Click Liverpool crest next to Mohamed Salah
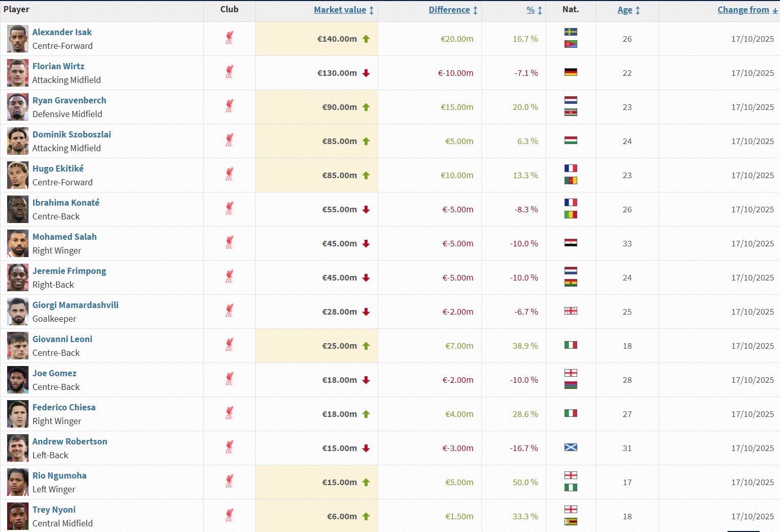Image resolution: width=780 pixels, height=532 pixels. click(229, 243)
